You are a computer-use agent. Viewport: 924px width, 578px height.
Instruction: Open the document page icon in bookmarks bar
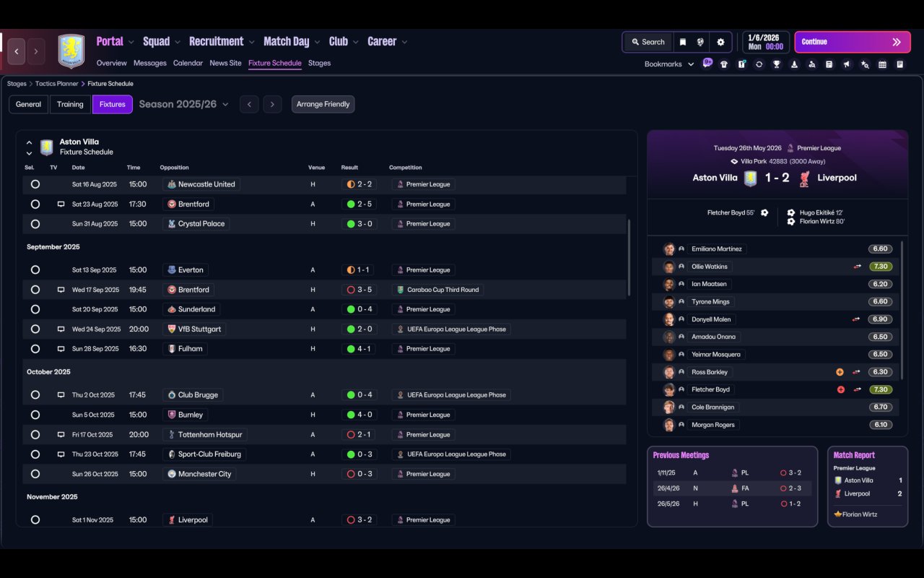pyautogui.click(x=829, y=64)
